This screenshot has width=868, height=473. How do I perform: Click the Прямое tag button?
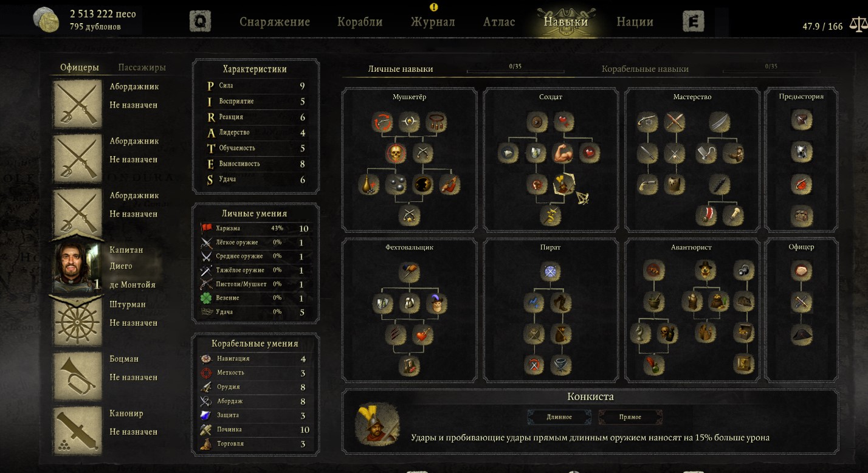click(x=630, y=416)
